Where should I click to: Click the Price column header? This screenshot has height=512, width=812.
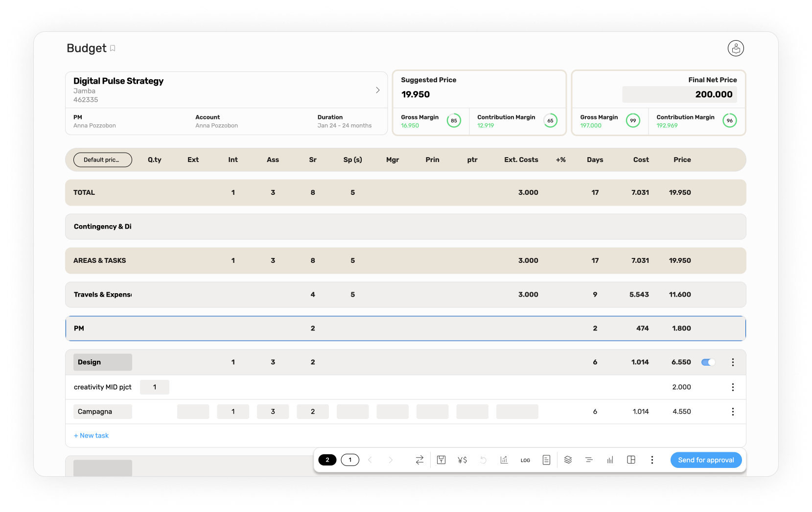point(682,160)
